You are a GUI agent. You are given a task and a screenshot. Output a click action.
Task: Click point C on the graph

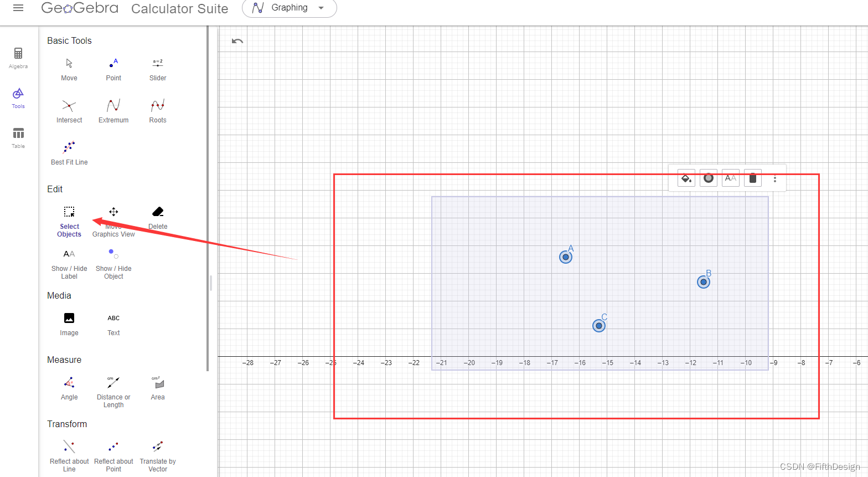[x=599, y=326]
